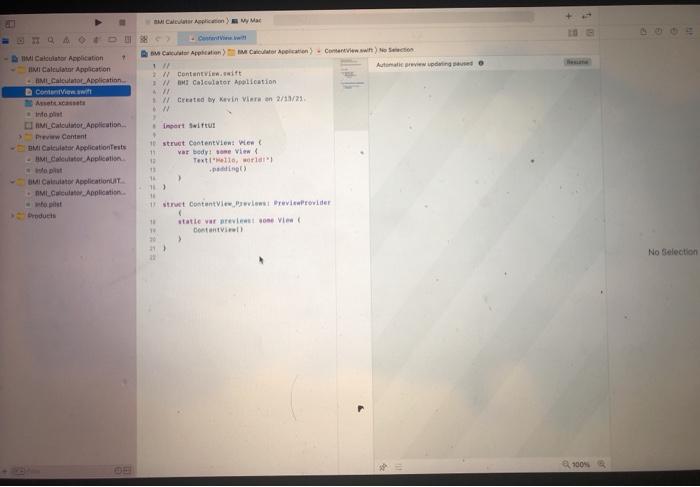Open the Debug navigator icon
The width and height of the screenshot is (700, 487).
96,40
